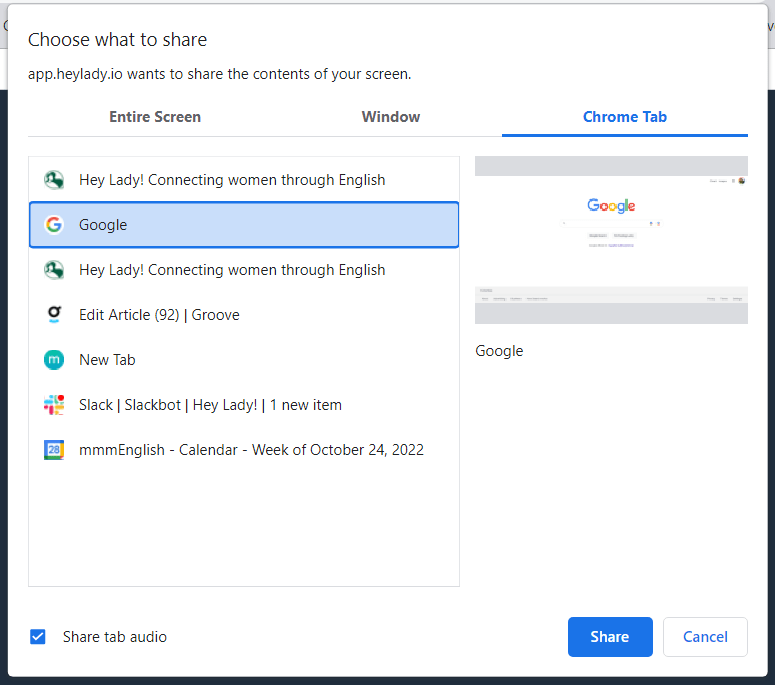Click the Google Calendar icon
Screen dimensions: 775x685
[54, 450]
